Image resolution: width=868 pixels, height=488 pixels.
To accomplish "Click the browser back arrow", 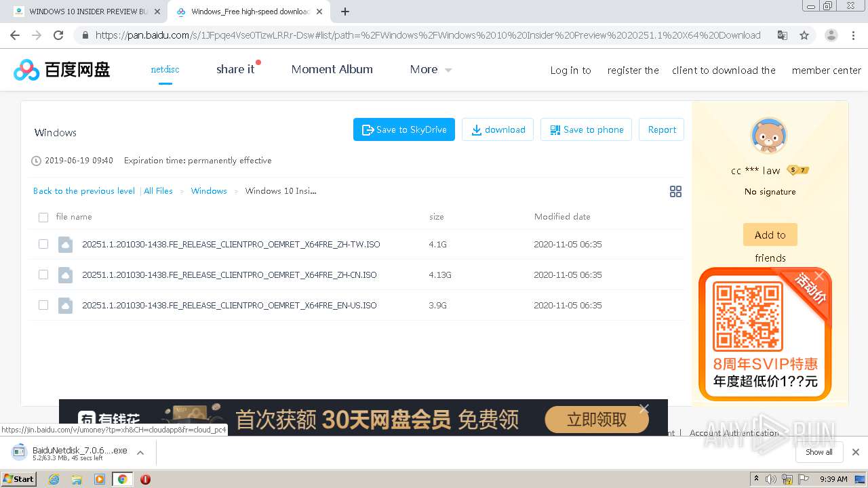I will [15, 35].
